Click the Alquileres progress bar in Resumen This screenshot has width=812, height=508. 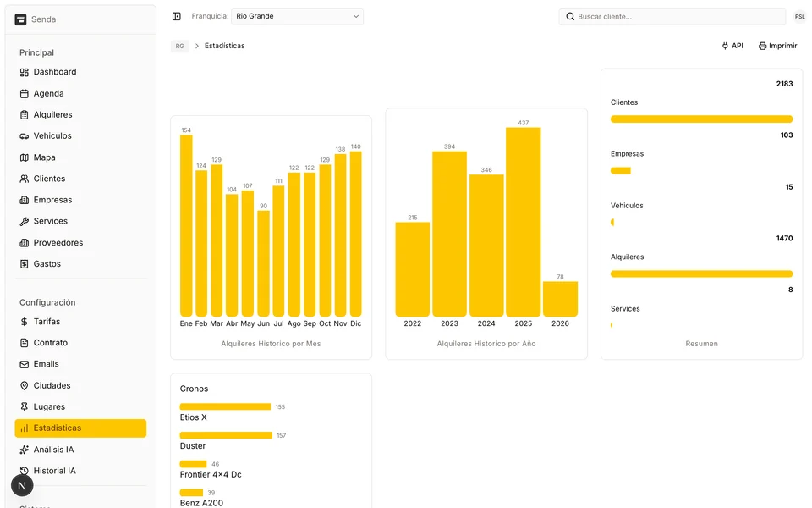(x=701, y=273)
